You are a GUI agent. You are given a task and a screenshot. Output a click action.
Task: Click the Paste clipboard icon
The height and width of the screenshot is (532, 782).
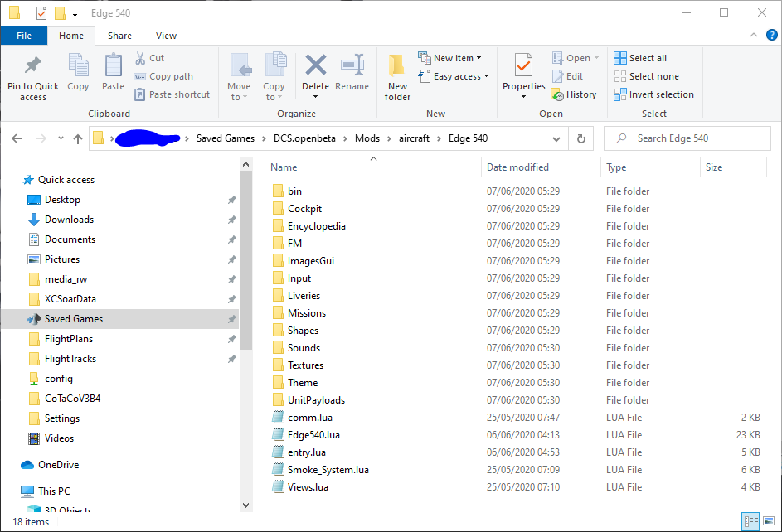(114, 65)
